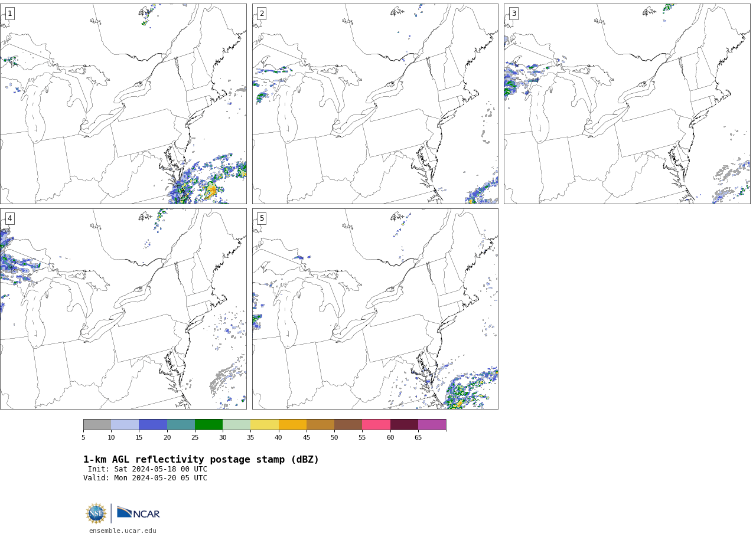Viewport: 756px width, 537px height.
Task: Open ensemble member 1 reflectivity map
Action: pos(123,104)
